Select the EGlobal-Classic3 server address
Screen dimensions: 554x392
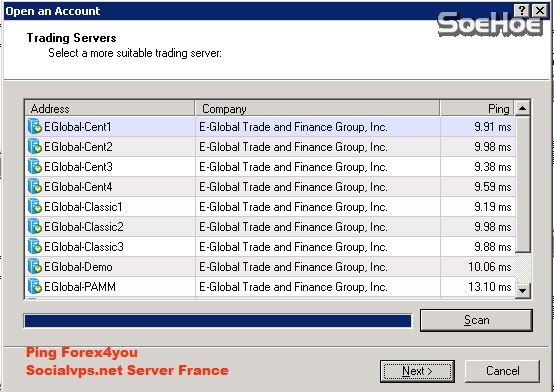pos(84,247)
